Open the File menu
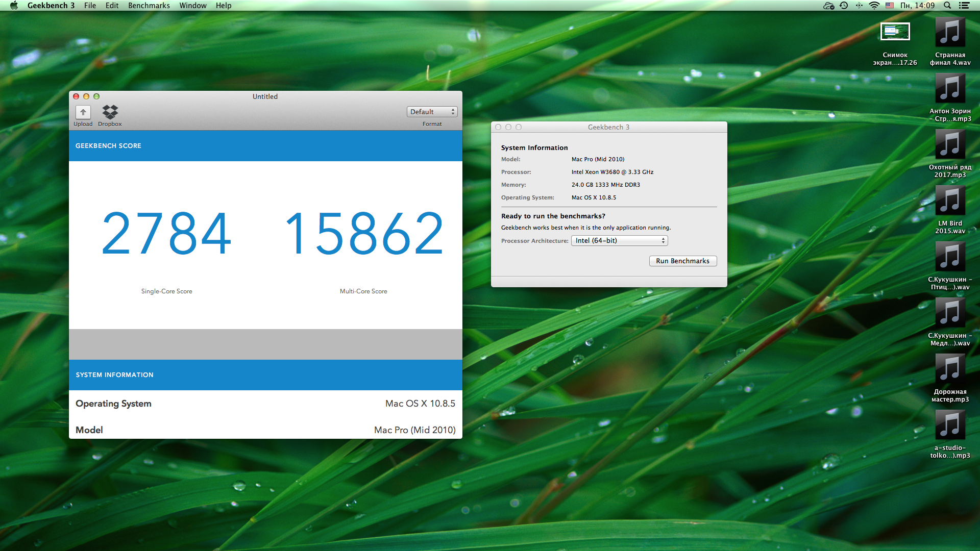 click(x=90, y=6)
